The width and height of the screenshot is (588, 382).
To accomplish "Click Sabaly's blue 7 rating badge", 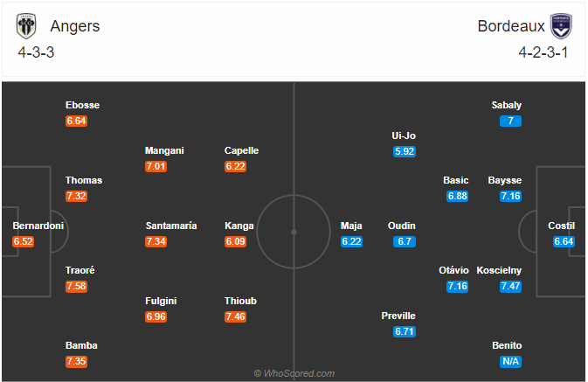I will click(510, 121).
